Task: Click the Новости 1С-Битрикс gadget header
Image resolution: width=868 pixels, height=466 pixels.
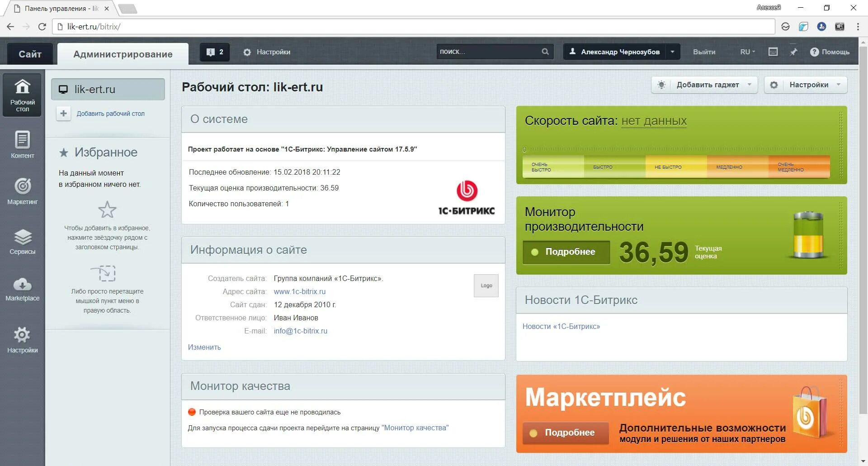Action: [x=682, y=300]
